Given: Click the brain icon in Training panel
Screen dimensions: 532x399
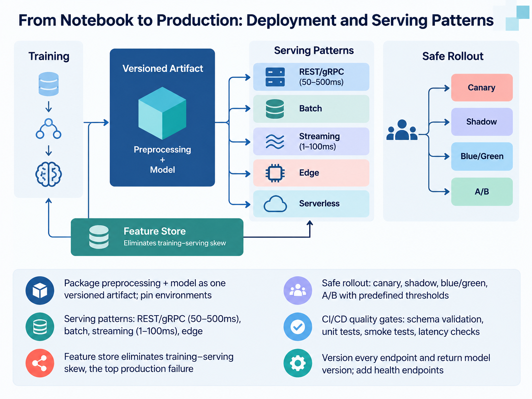Looking at the screenshot, I should click(x=49, y=174).
